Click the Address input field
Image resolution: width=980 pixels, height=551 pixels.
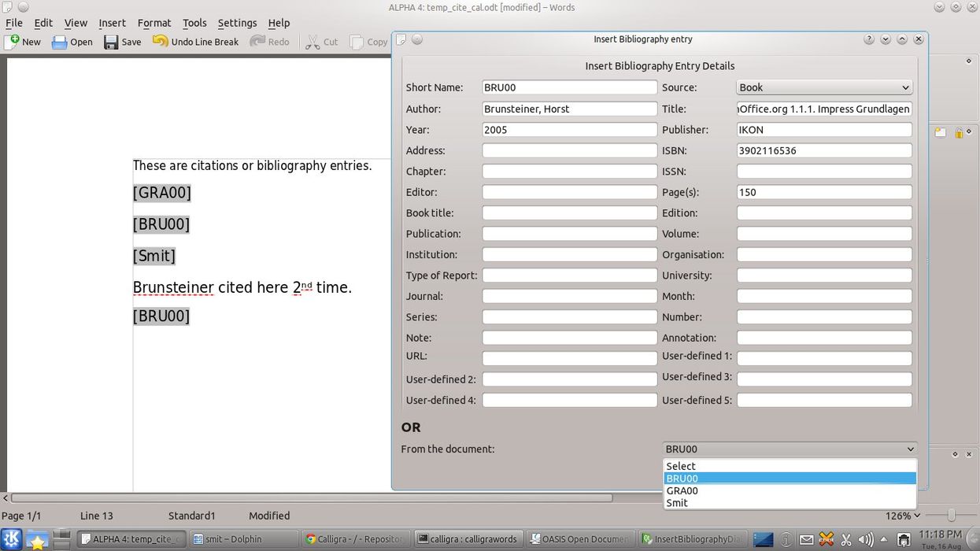click(x=569, y=150)
